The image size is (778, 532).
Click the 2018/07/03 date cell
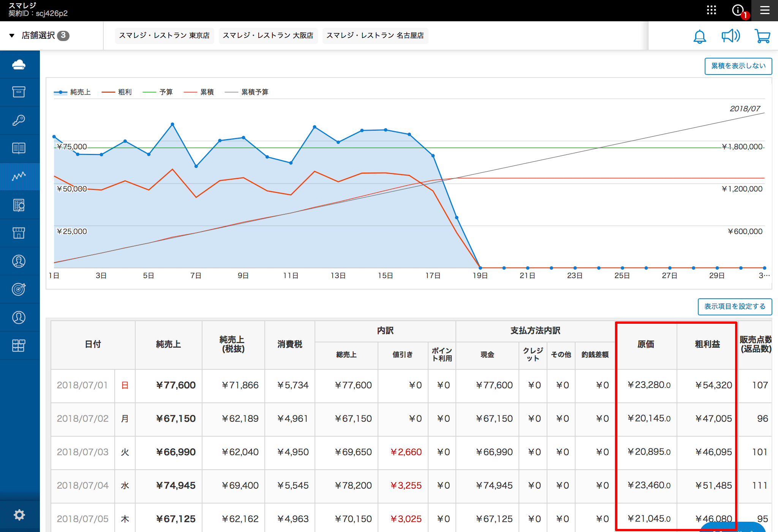82,453
